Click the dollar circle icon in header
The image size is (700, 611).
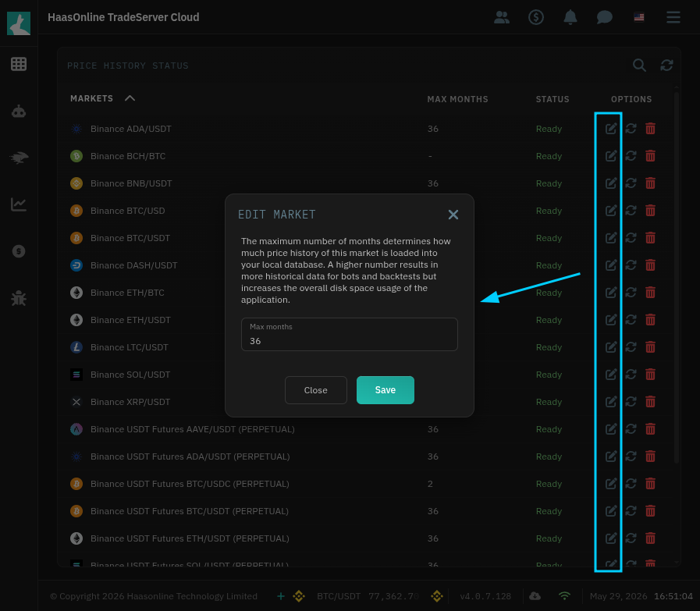click(535, 17)
